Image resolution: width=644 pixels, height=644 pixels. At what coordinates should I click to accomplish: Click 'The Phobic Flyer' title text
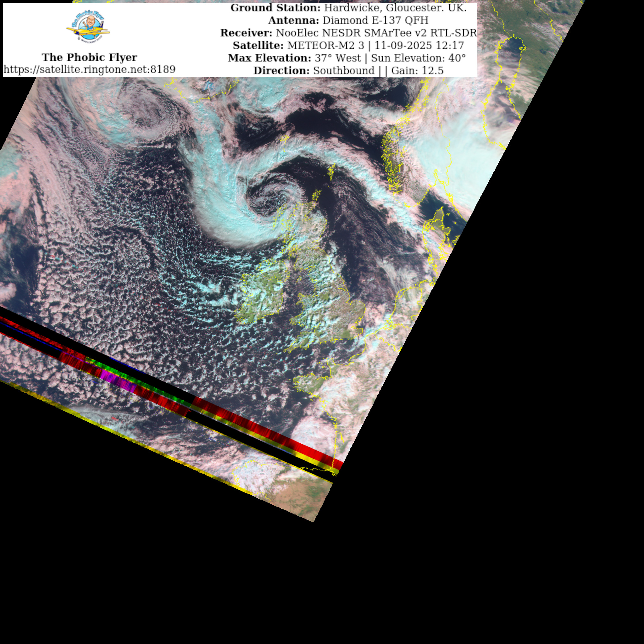click(x=89, y=57)
